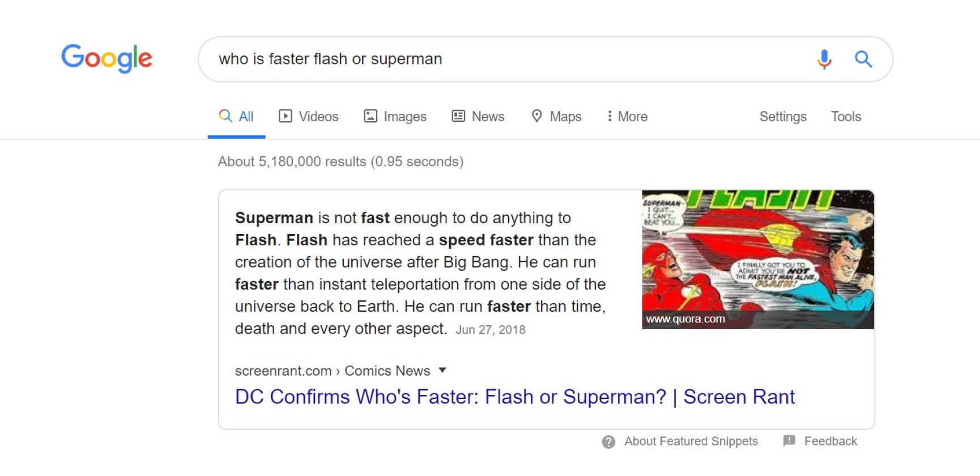Click the Comics News breadcrumb text
The image size is (980, 476).
[387, 370]
